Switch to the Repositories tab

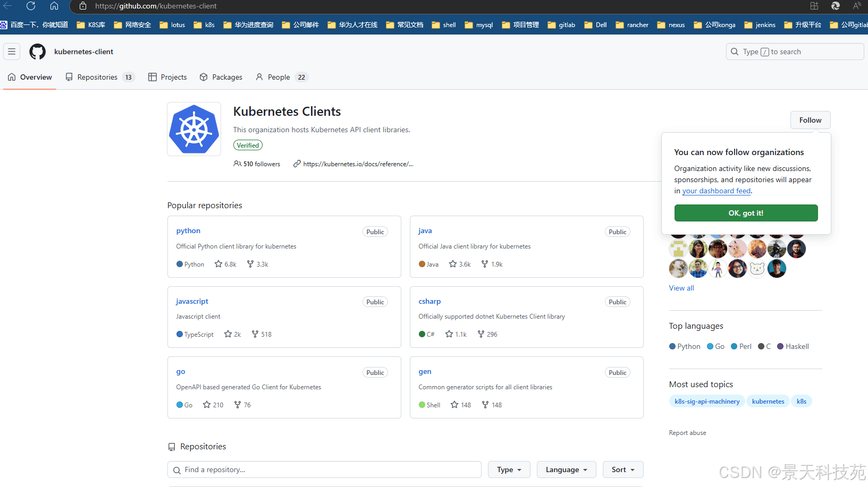(x=98, y=77)
